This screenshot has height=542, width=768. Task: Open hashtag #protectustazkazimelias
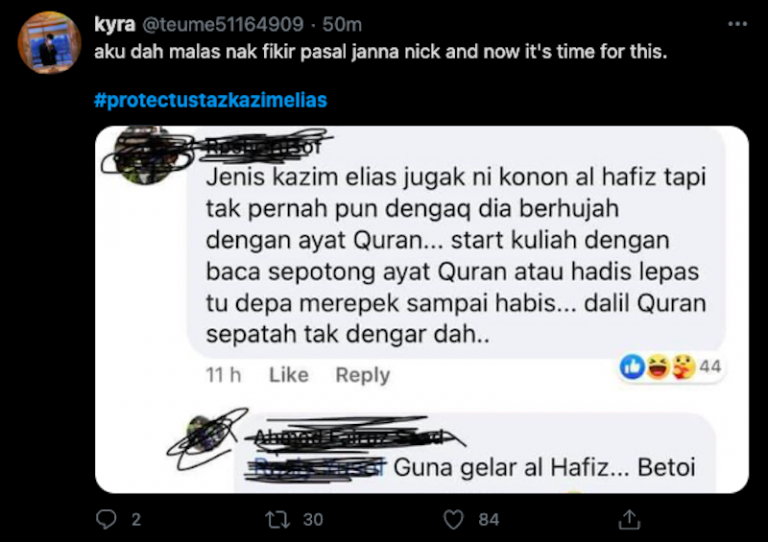point(211,100)
